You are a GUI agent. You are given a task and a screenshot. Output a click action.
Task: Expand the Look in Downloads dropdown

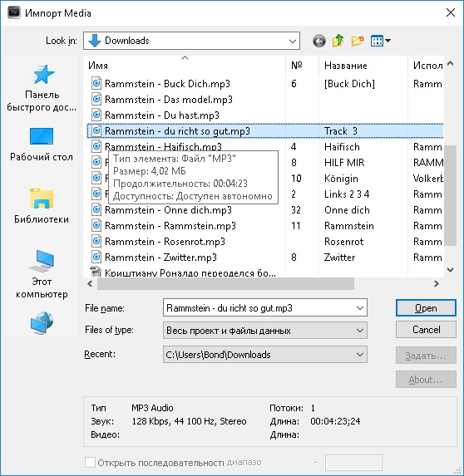tap(293, 41)
